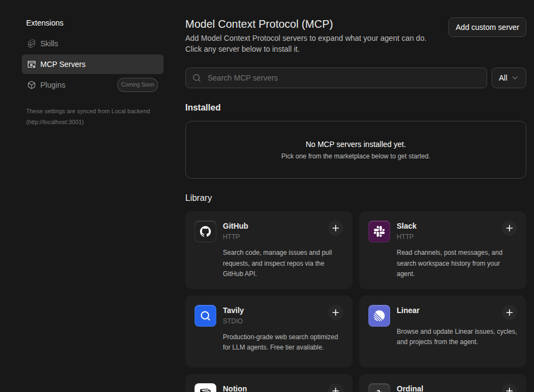
Task: Click the Slack logo icon
Action: [x=379, y=231]
